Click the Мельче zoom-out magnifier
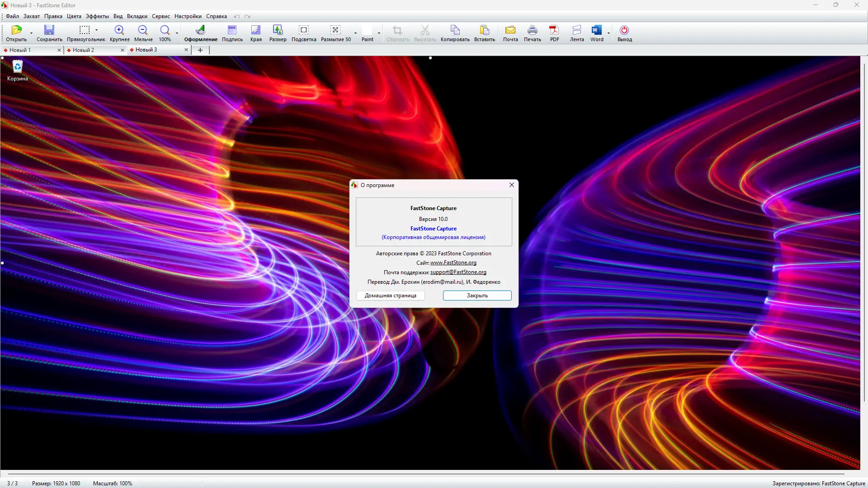 point(143,30)
